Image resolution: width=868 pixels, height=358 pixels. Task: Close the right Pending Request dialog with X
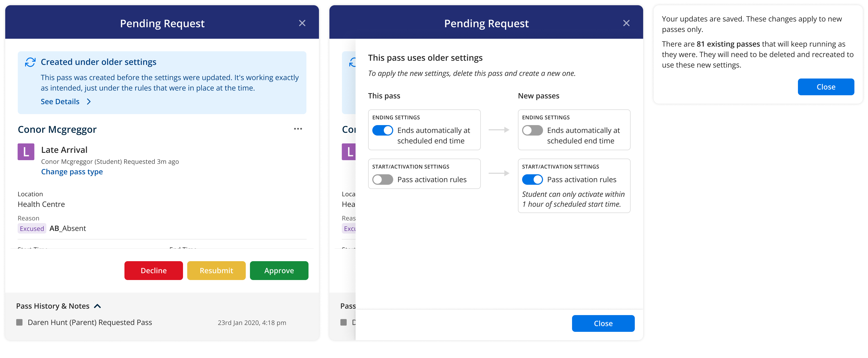point(626,23)
